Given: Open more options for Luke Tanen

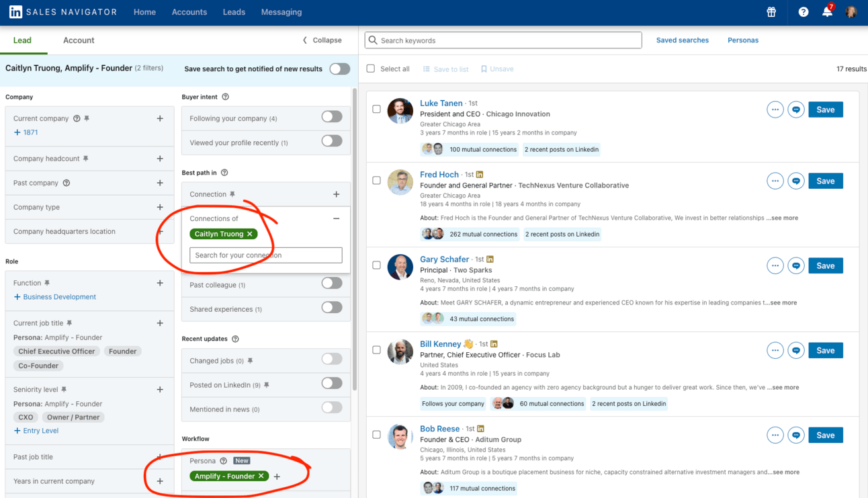Looking at the screenshot, I should pyautogui.click(x=775, y=110).
